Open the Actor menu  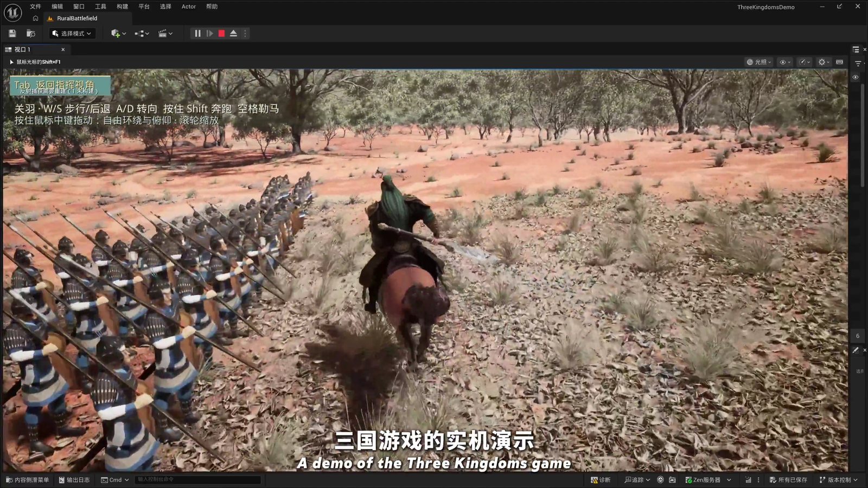pyautogui.click(x=189, y=7)
